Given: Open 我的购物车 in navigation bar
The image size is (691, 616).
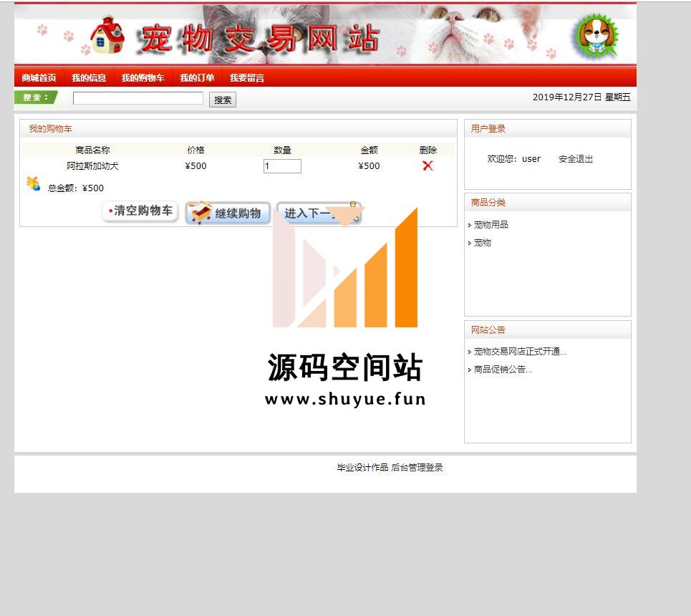Looking at the screenshot, I should (x=142, y=78).
